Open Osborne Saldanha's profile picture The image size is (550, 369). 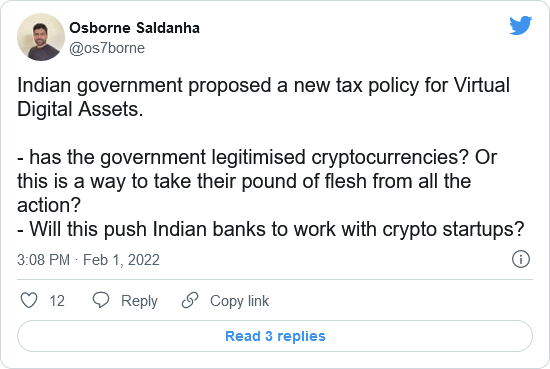pyautogui.click(x=41, y=37)
